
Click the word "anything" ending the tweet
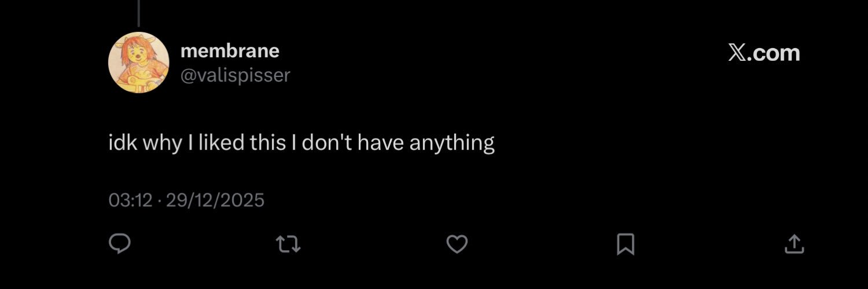pos(451,142)
